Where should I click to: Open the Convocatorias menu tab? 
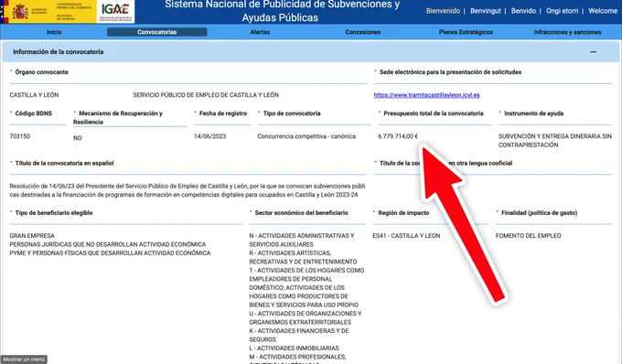(x=157, y=32)
